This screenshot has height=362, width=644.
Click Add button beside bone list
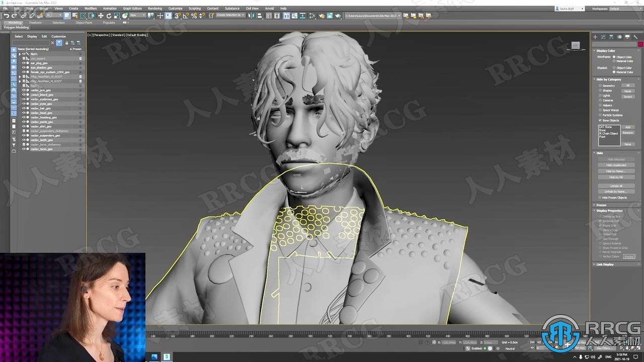point(628,127)
